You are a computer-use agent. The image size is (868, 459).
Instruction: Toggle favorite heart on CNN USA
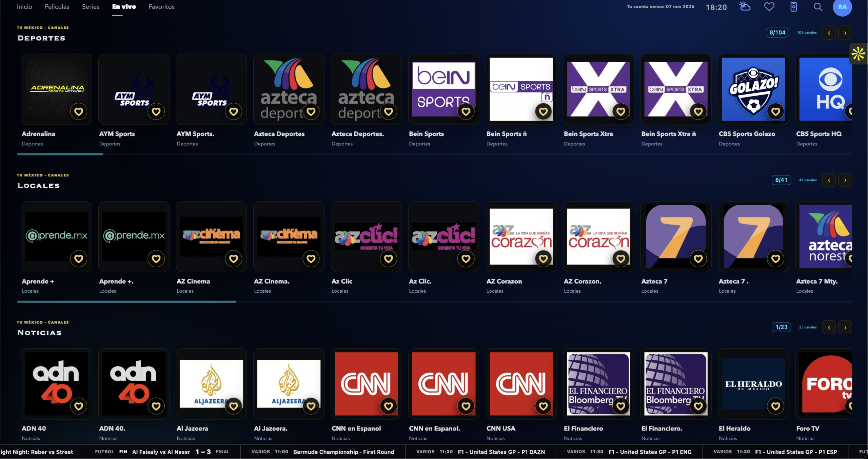point(543,406)
